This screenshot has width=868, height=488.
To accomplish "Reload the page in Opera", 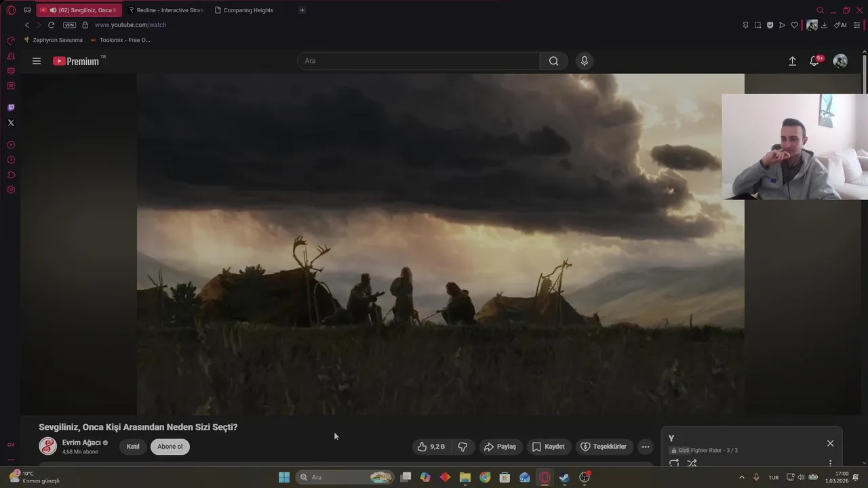I will pyautogui.click(x=51, y=25).
